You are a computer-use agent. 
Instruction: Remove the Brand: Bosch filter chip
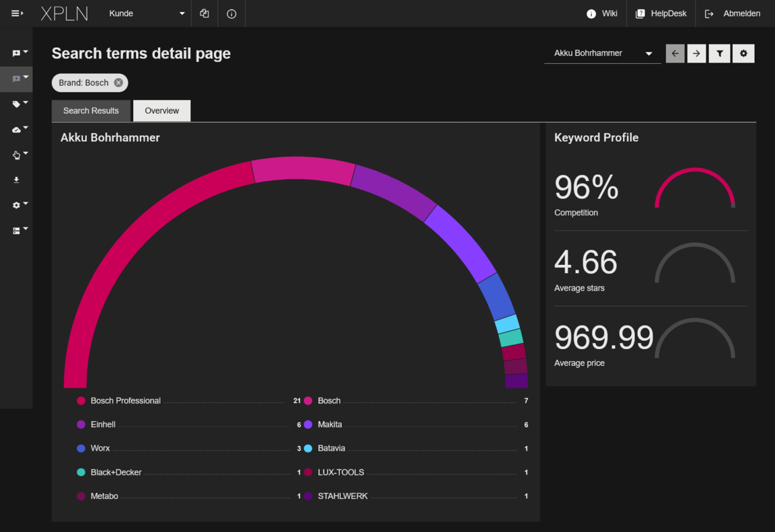pos(118,83)
